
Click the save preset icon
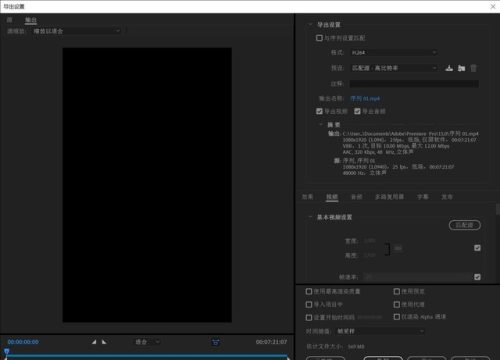(x=449, y=68)
